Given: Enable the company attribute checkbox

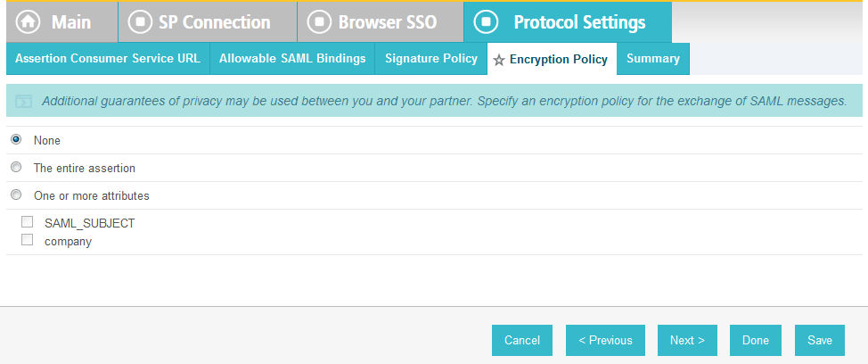Looking at the screenshot, I should [x=27, y=240].
